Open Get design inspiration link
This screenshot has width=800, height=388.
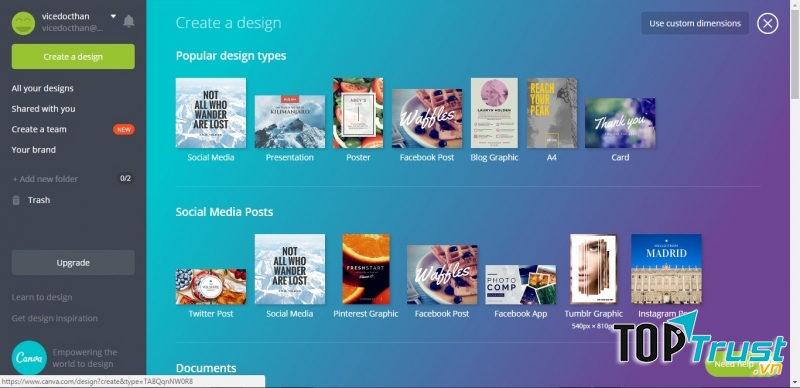tap(55, 318)
